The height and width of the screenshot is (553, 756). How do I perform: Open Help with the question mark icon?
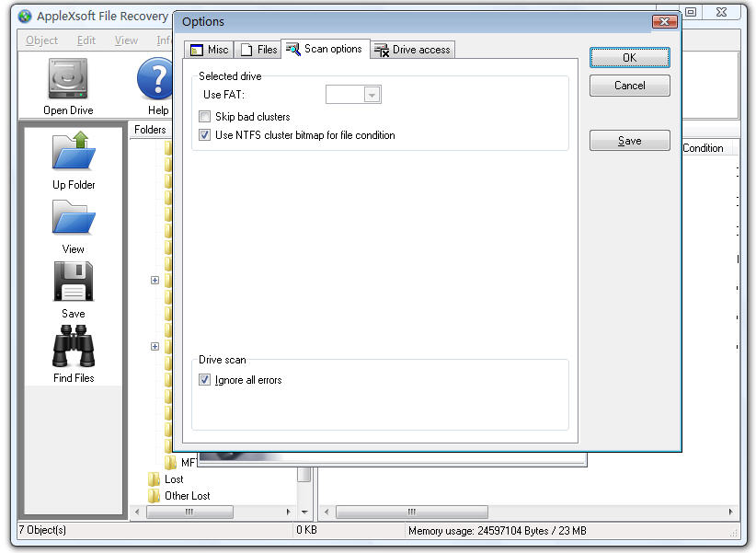click(155, 78)
